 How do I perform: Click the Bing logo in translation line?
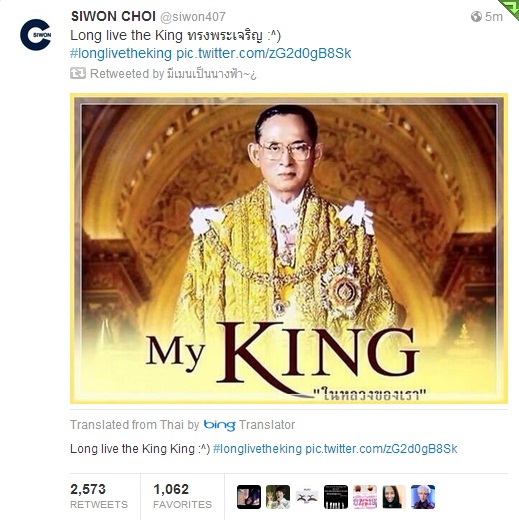(x=219, y=425)
